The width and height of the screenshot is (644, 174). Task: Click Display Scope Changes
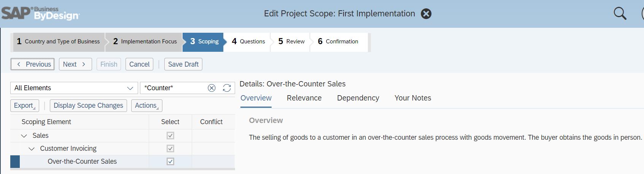pyautogui.click(x=88, y=105)
